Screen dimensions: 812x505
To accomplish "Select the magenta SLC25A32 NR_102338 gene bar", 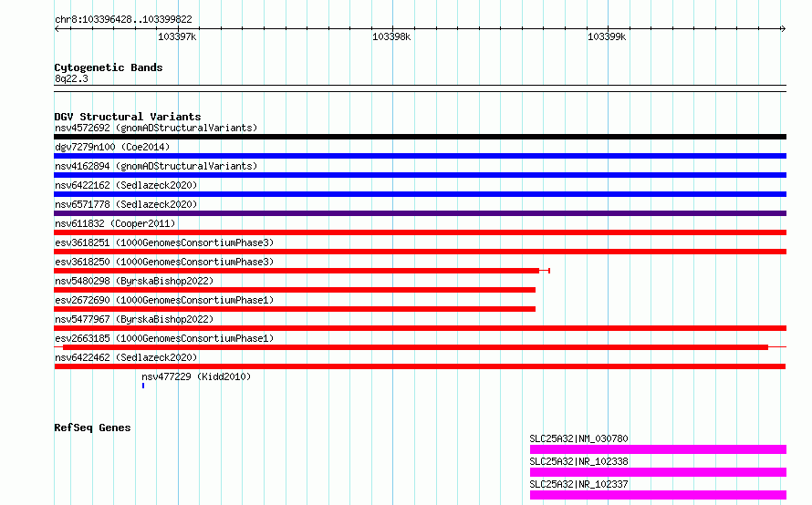I will [x=658, y=472].
